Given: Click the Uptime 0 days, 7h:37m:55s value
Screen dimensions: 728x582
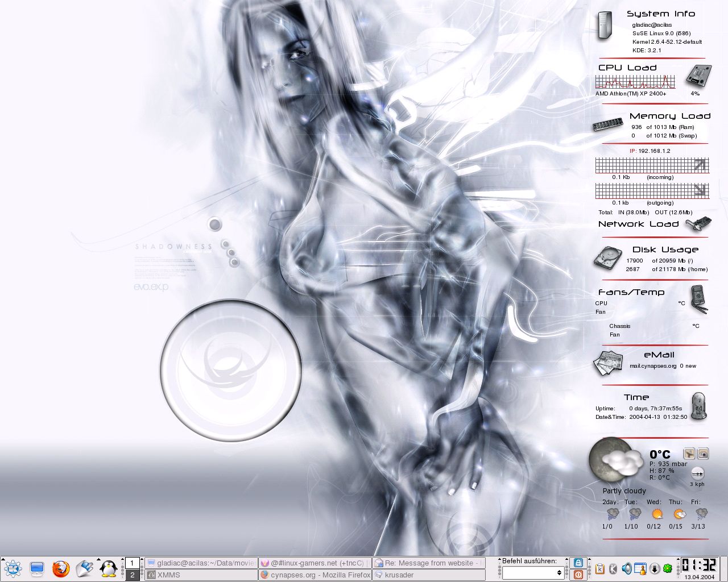Looking at the screenshot, I should point(655,409).
